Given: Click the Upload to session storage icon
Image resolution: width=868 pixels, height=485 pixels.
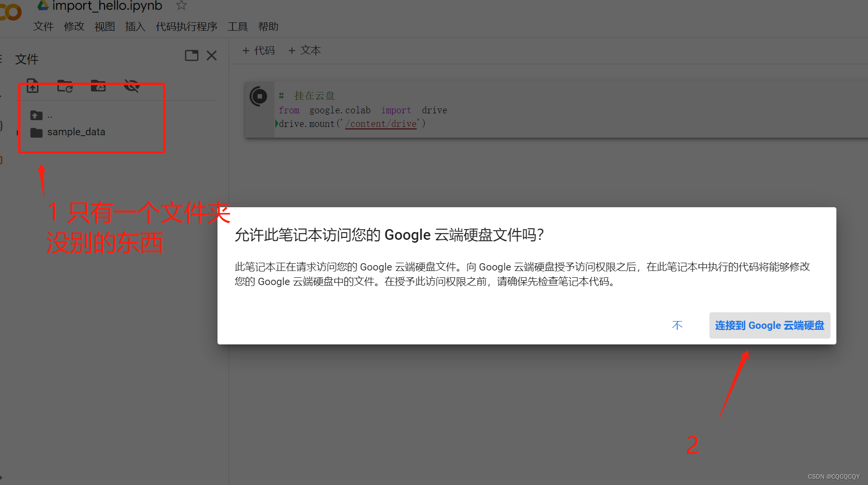Looking at the screenshot, I should tap(33, 86).
